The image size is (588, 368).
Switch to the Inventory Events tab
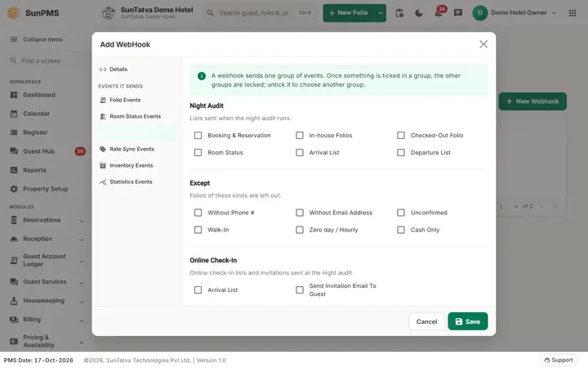coord(136,165)
